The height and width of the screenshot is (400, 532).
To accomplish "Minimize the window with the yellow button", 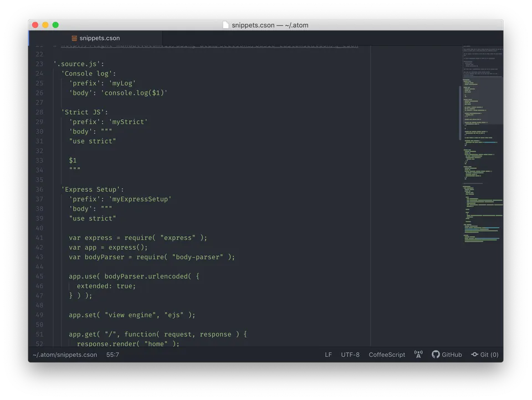I will click(x=45, y=25).
